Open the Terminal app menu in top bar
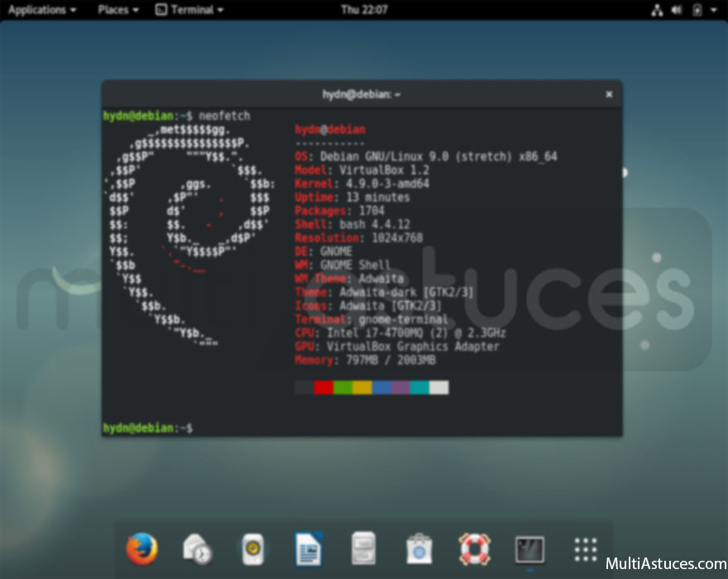728x579 pixels. coord(190,10)
